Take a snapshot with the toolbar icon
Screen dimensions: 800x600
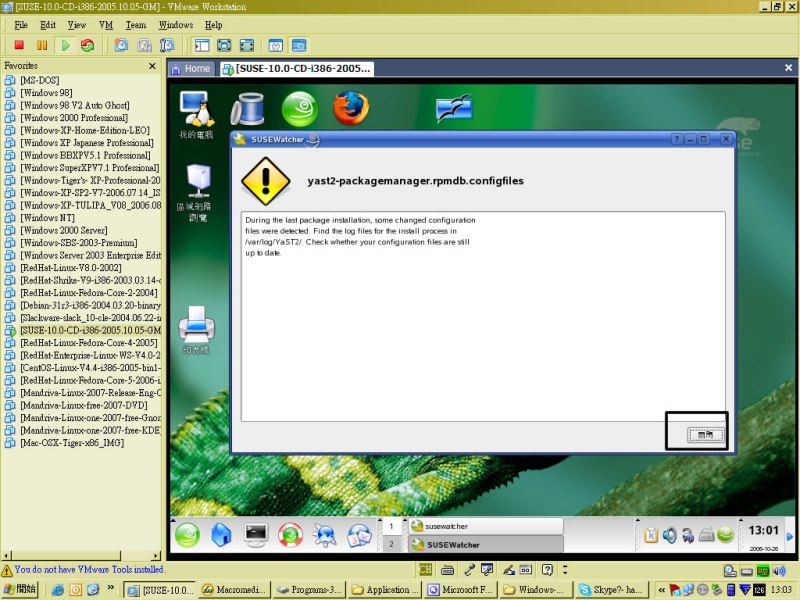coord(121,45)
